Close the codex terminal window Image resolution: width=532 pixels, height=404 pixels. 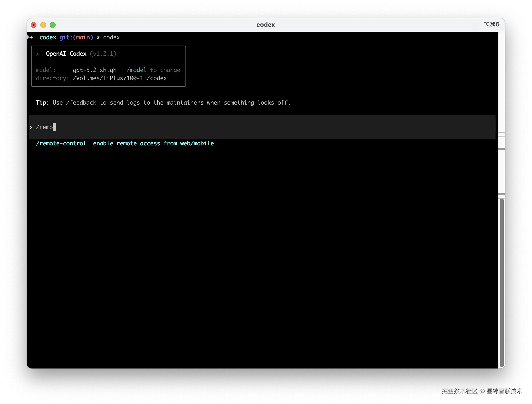34,25
